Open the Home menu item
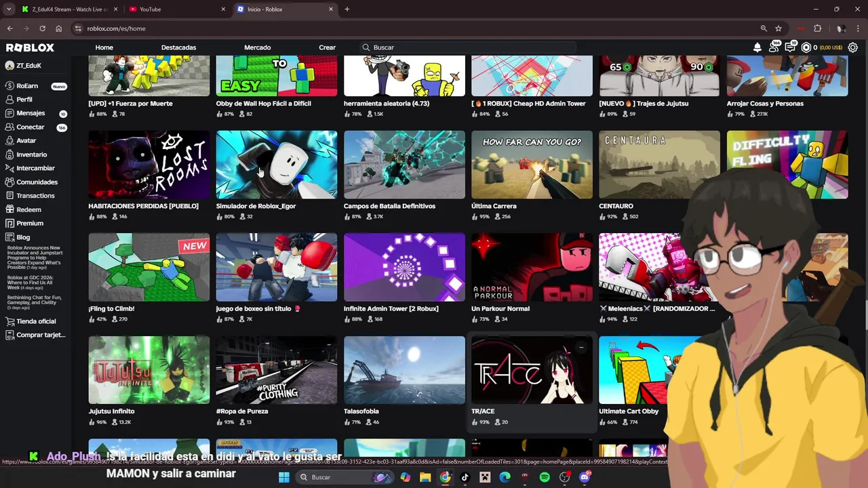The image size is (868, 488). [x=104, y=47]
